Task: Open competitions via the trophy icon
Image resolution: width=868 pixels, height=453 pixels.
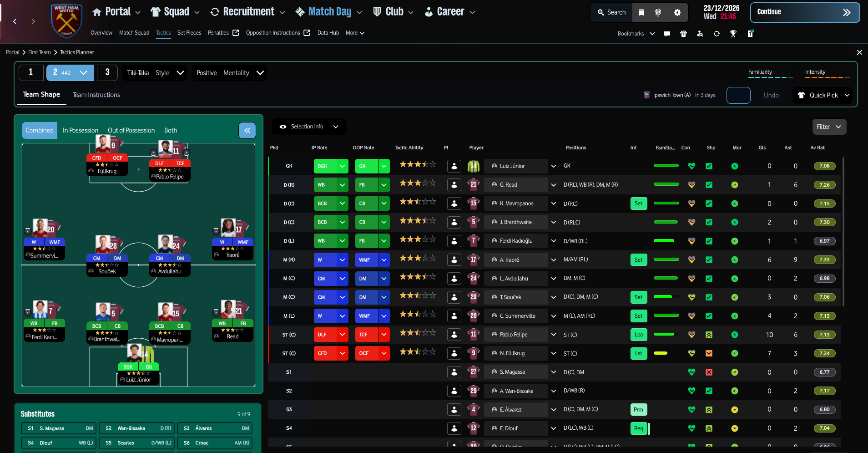Action: (x=733, y=34)
